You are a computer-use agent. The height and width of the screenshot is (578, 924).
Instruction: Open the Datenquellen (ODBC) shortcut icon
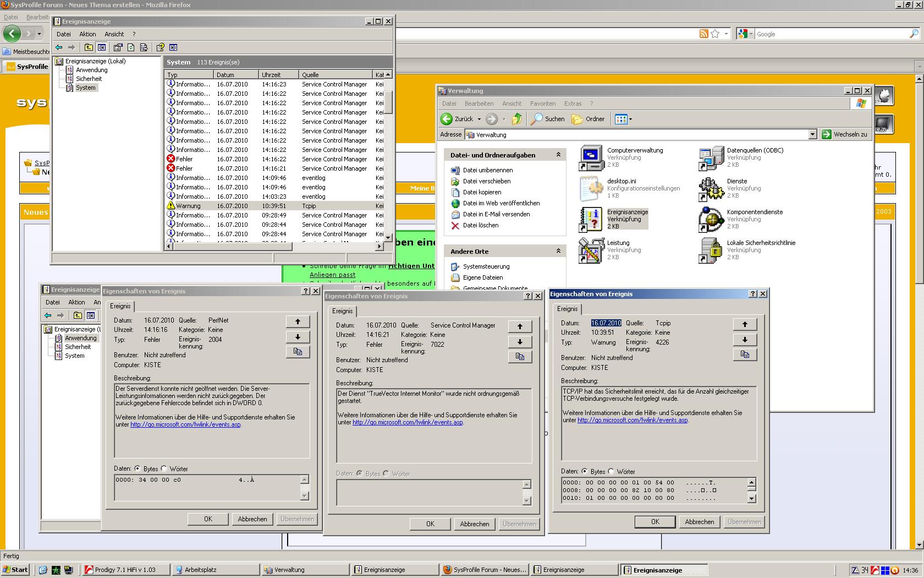click(x=711, y=159)
